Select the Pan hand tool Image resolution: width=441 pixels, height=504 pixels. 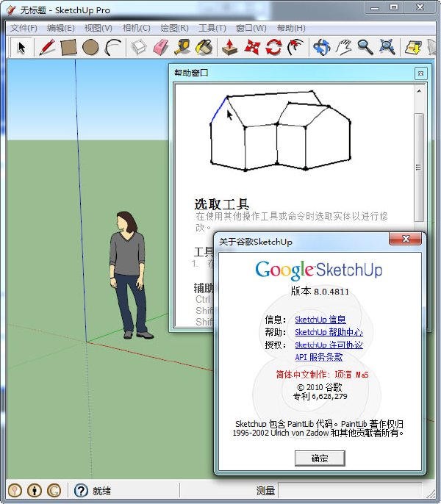point(343,47)
